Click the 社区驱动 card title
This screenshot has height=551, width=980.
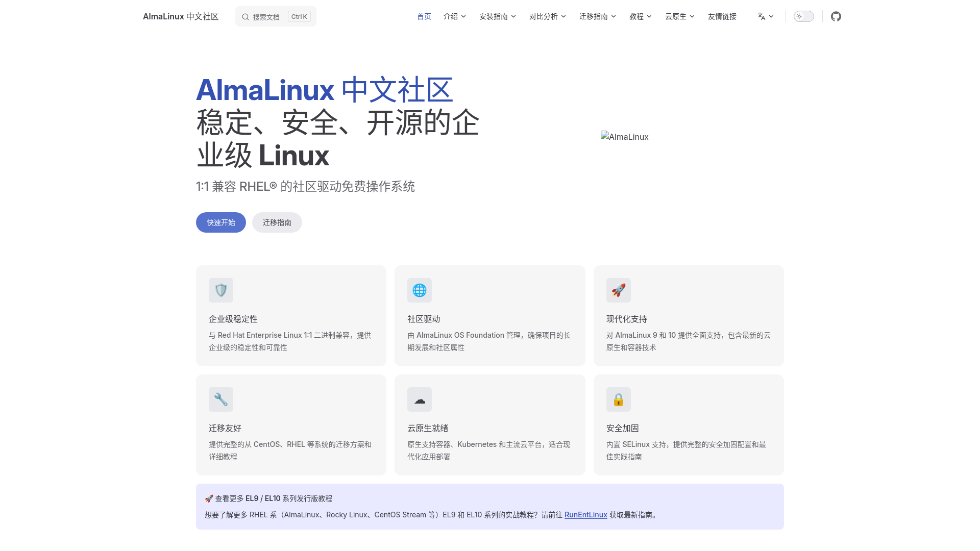[x=424, y=319]
